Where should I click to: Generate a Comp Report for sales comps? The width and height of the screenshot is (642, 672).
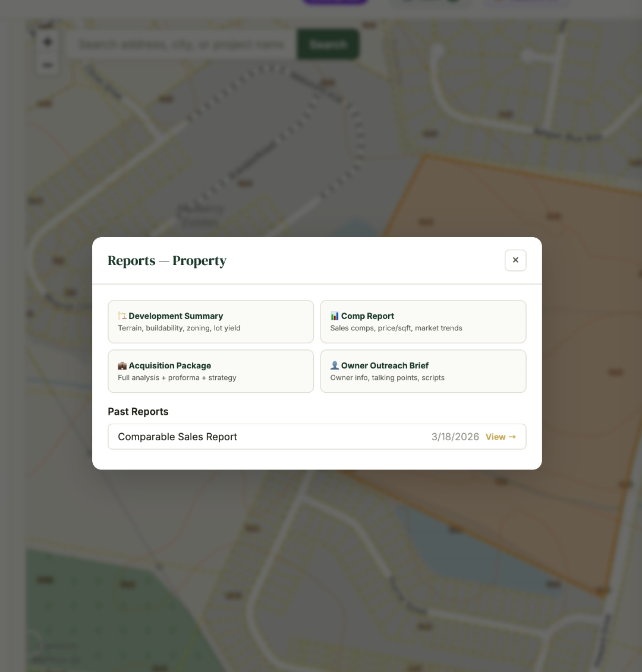click(x=423, y=321)
